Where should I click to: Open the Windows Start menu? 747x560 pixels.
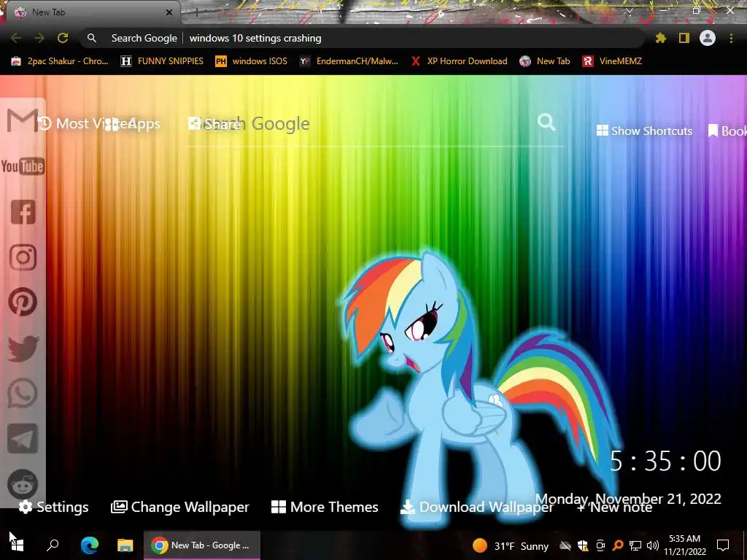(x=17, y=545)
